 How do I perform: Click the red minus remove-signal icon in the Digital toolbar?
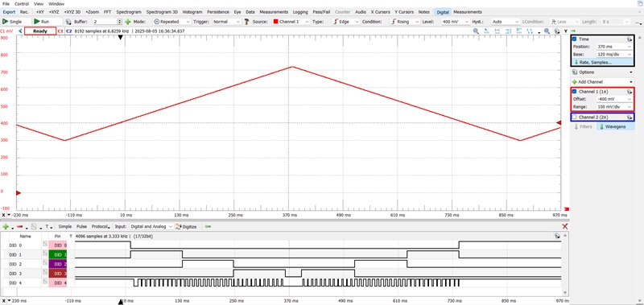(19, 227)
